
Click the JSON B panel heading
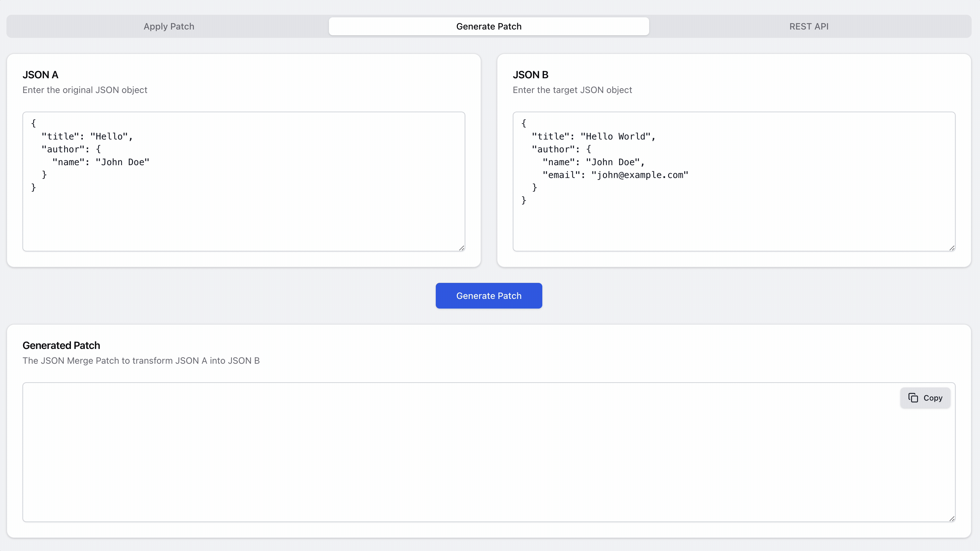[530, 74]
